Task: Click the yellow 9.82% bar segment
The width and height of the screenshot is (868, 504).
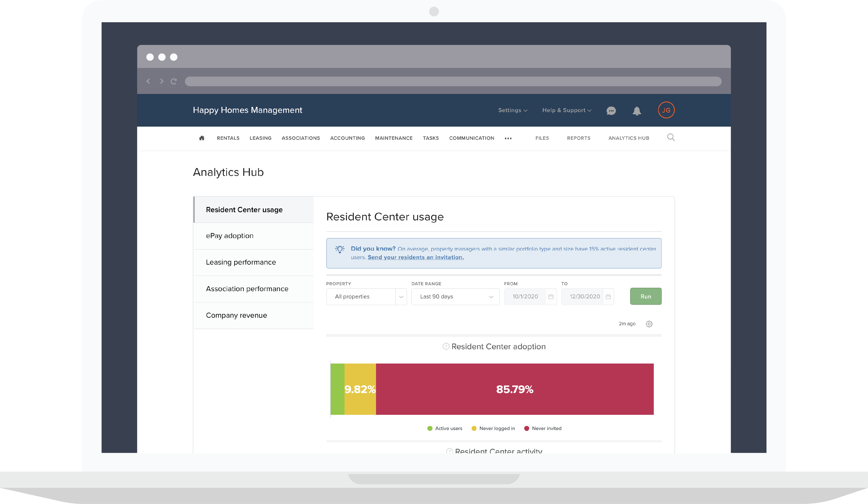Action: (360, 389)
